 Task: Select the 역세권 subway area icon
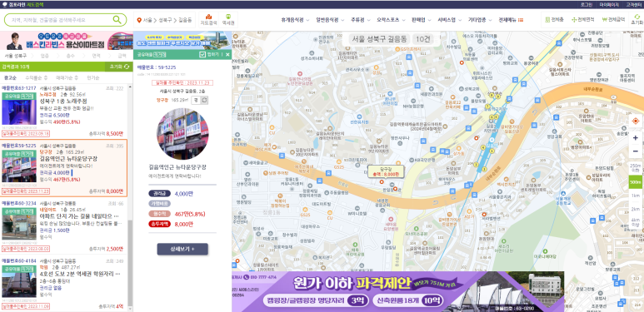228,19
